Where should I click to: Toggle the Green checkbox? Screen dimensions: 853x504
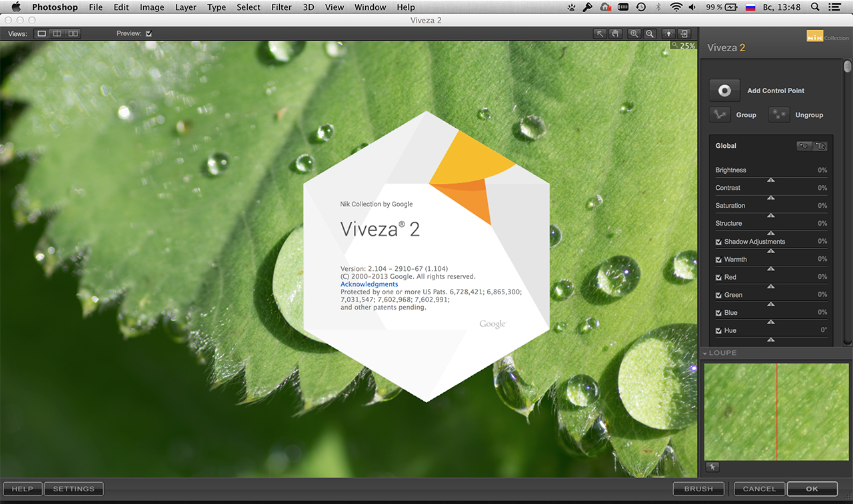[718, 295]
